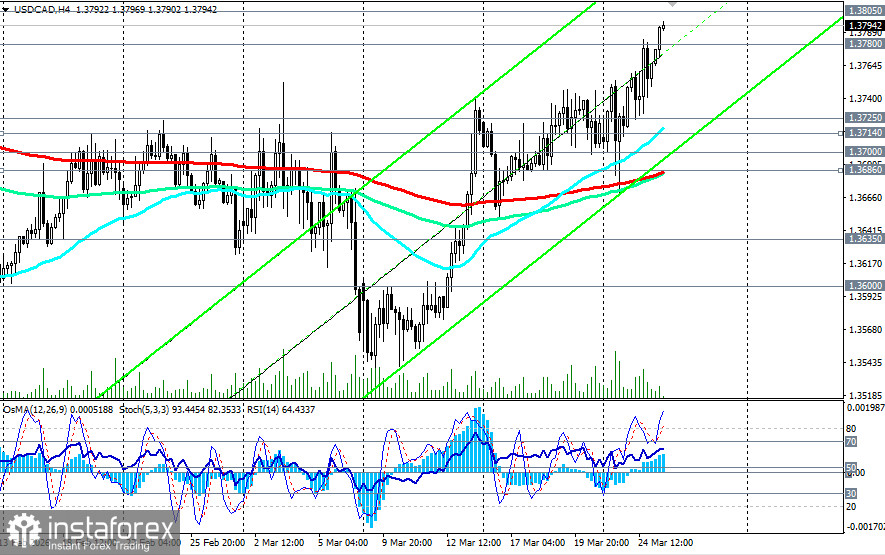Click the 1.35925 price scale value
Viewport: 885px width, 555px height.
(865, 296)
